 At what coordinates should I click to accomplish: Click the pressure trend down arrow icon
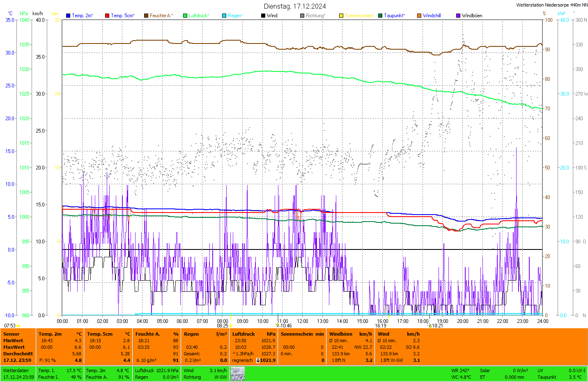tap(258, 360)
